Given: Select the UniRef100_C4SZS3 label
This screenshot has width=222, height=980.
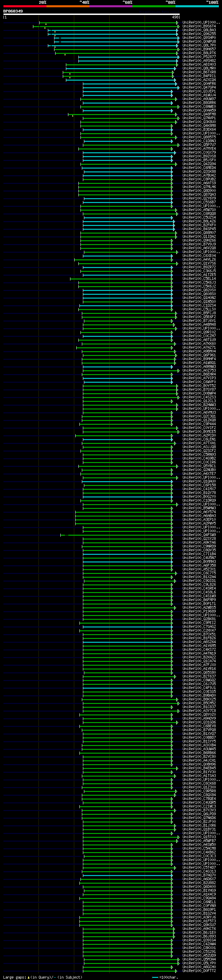Looking at the screenshot, I should pos(199,397).
